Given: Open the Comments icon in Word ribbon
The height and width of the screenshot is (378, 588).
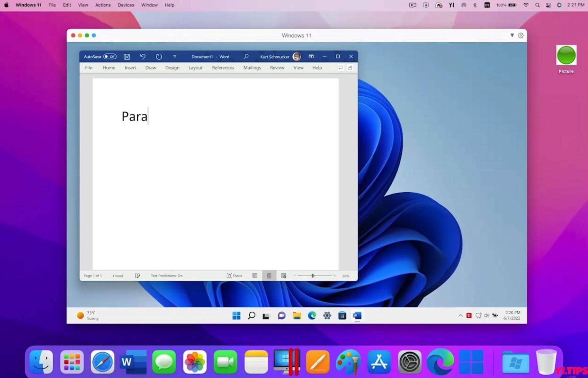Looking at the screenshot, I should point(340,68).
